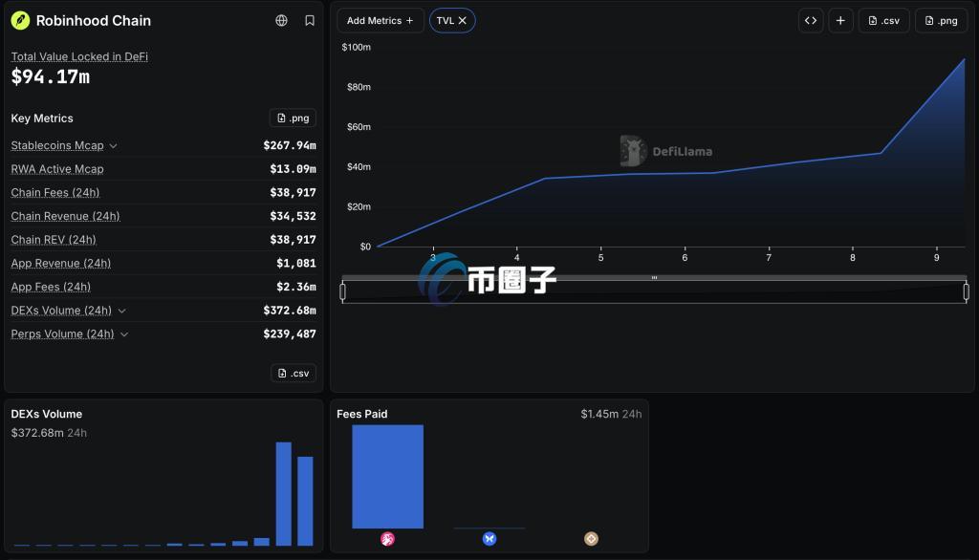Screen dimensions: 979x560
Task: Click the plus icon next to the embed button
Action: tap(840, 21)
